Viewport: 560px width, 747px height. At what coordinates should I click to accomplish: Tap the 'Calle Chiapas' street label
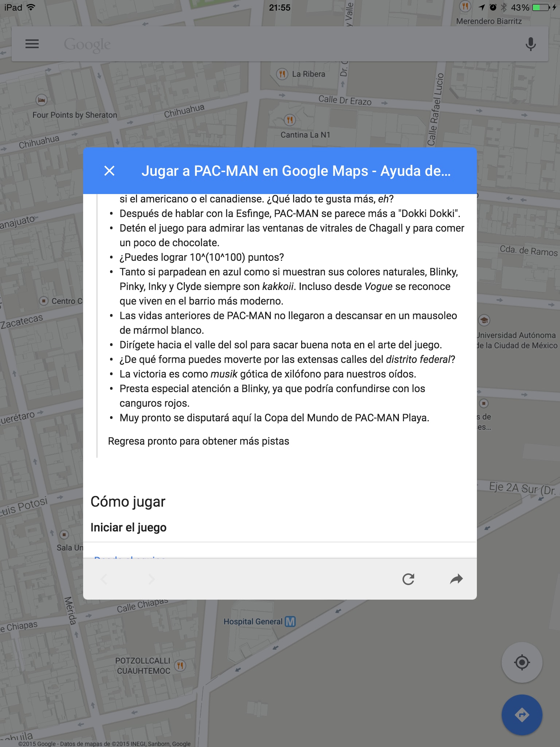click(x=142, y=605)
